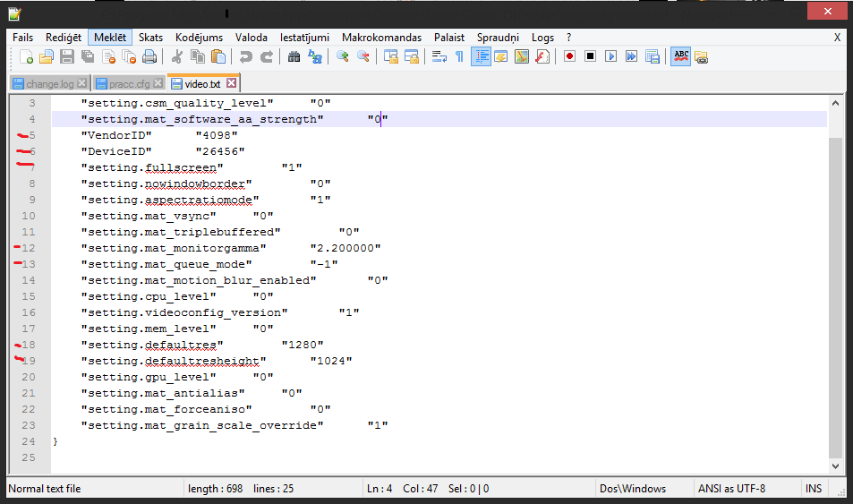Open the Kodējums menu

click(x=200, y=38)
